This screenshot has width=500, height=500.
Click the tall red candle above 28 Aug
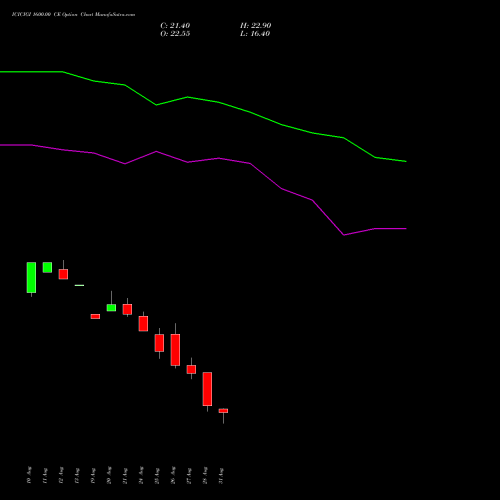(x=207, y=389)
